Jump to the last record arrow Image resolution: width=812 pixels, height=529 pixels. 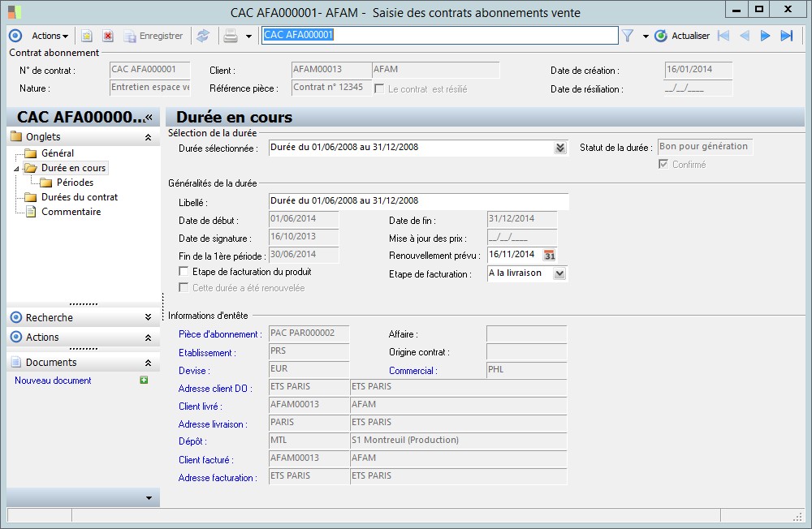click(786, 36)
